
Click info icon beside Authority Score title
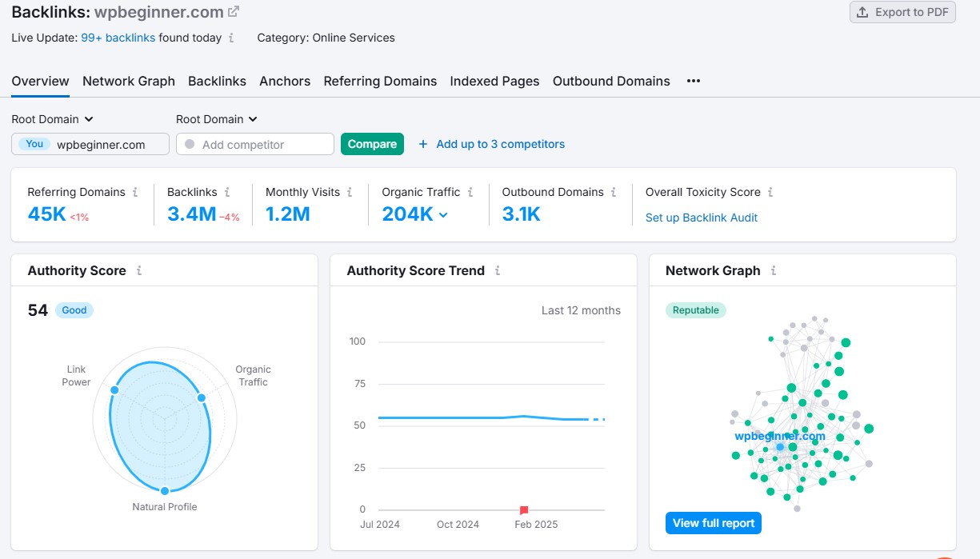point(139,270)
